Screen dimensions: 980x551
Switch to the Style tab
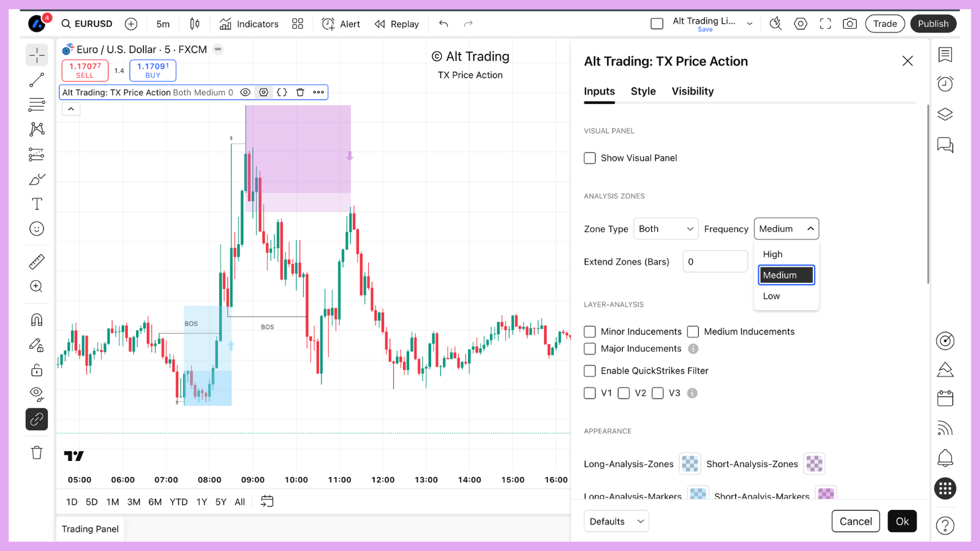coord(643,91)
